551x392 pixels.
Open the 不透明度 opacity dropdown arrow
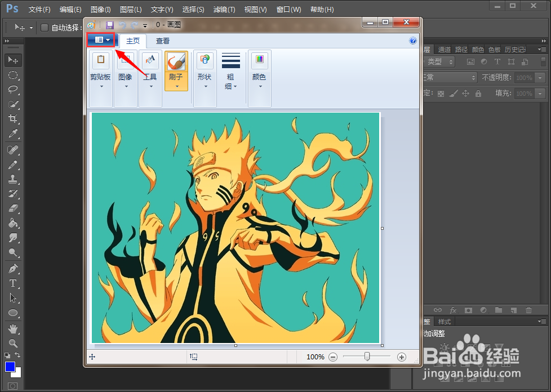(540, 78)
